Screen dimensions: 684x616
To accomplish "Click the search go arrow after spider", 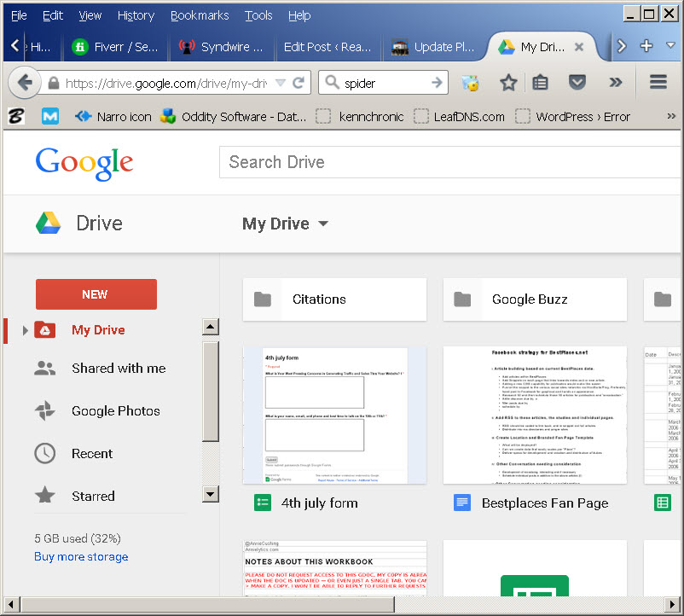I will click(x=437, y=83).
